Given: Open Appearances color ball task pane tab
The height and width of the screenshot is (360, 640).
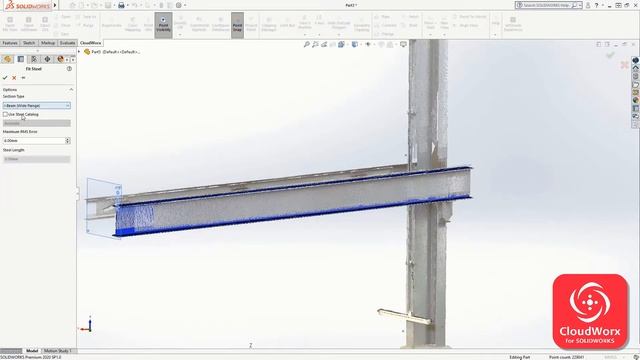Looking at the screenshot, I should (636, 100).
